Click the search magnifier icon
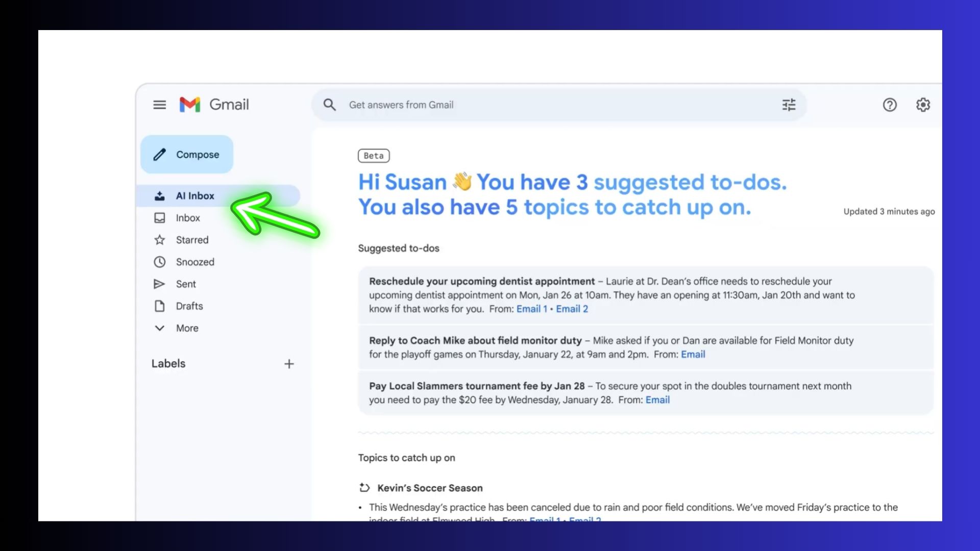The width and height of the screenshot is (980, 551). tap(329, 105)
